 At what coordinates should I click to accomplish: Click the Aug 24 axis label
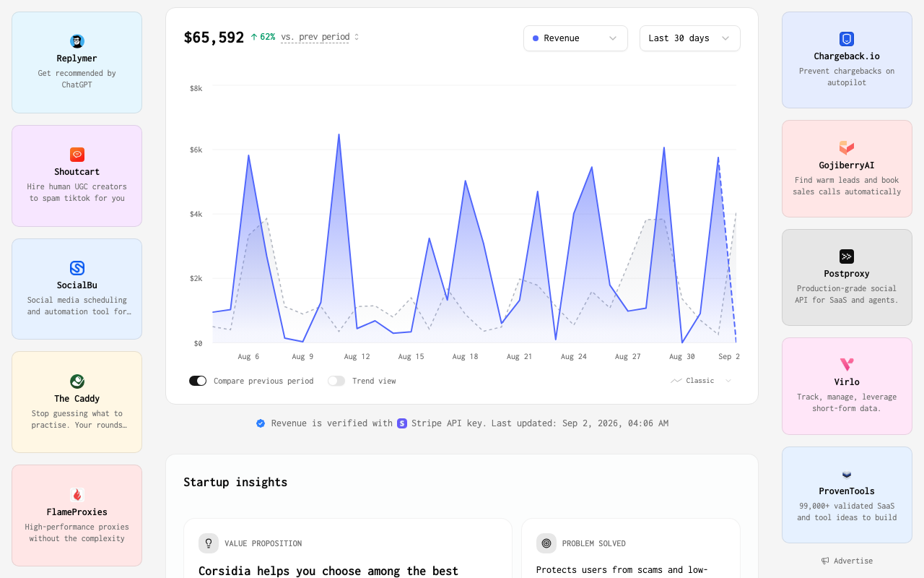[573, 356]
